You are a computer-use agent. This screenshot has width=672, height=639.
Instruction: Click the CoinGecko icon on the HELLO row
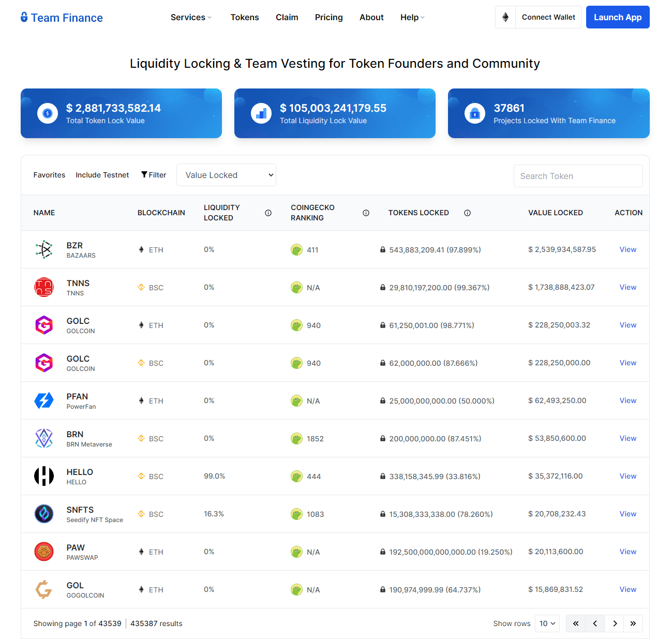coord(296,476)
